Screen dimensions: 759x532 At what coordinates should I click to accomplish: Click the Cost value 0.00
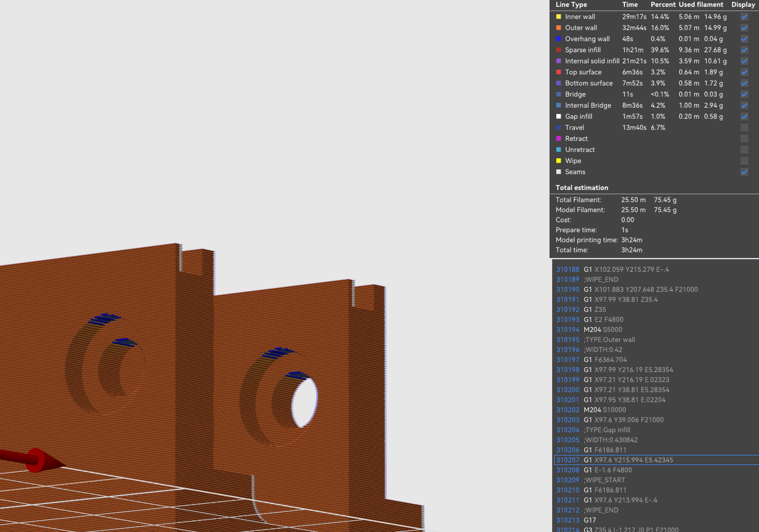[x=628, y=220]
